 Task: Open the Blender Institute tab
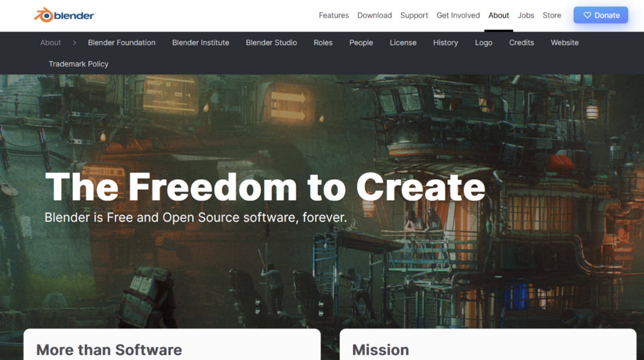pos(201,43)
